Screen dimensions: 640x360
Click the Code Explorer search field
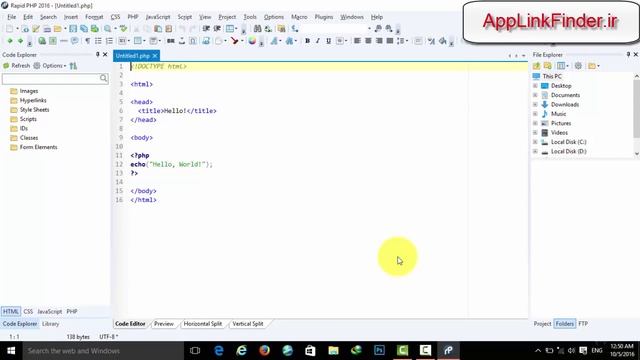pos(55,78)
